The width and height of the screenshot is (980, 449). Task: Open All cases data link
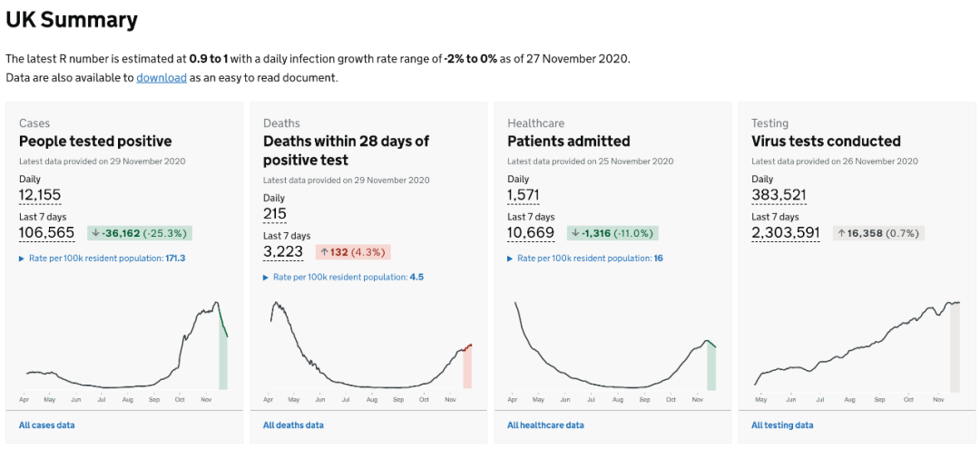(x=47, y=425)
